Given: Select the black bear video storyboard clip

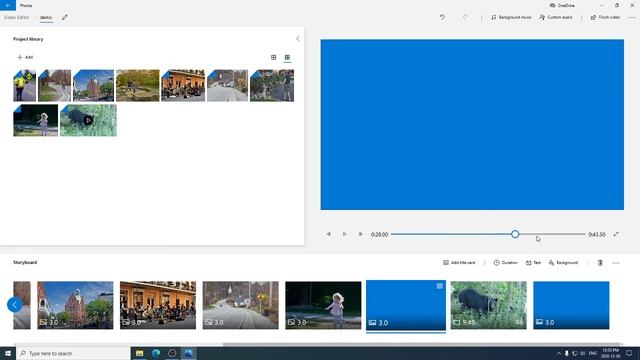Looking at the screenshot, I should 489,305.
